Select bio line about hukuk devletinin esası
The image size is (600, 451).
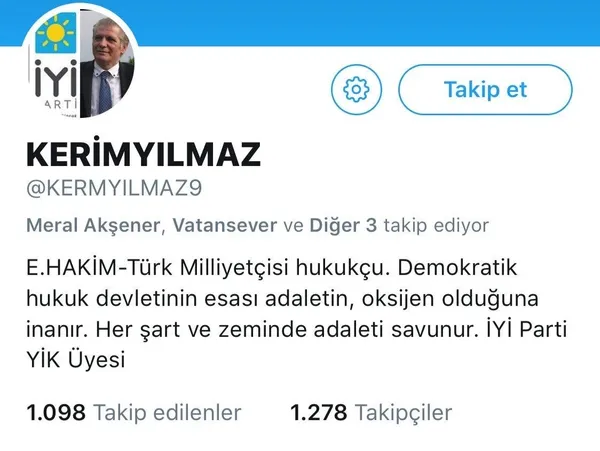(x=282, y=298)
